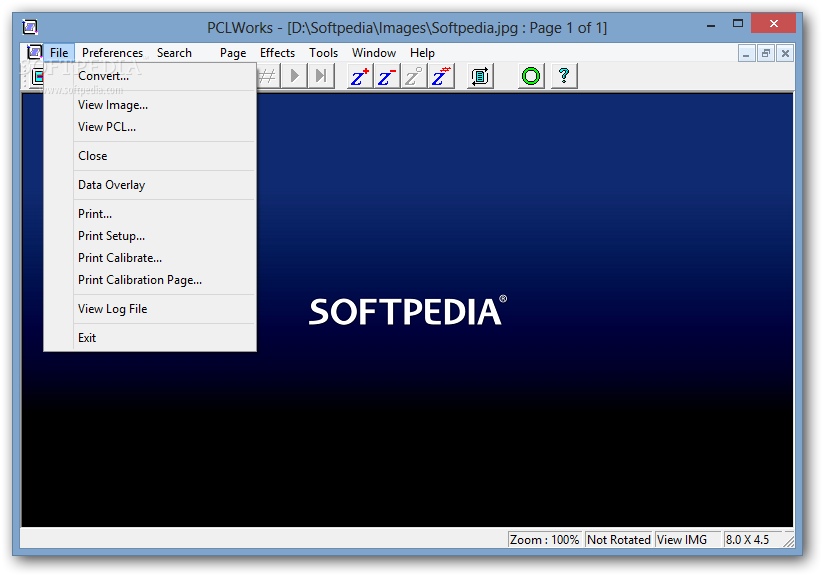Open the Search menu
This screenshot has width=823, height=576.
[174, 53]
